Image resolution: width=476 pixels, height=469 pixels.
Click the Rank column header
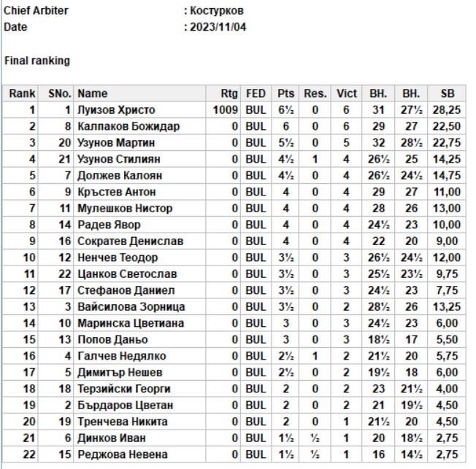point(21,94)
